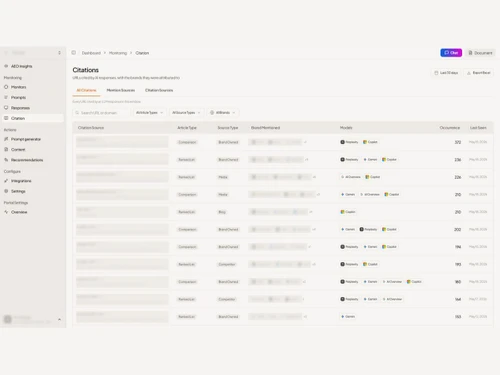Click the Gemini badge in the 153 row

pos(348,316)
